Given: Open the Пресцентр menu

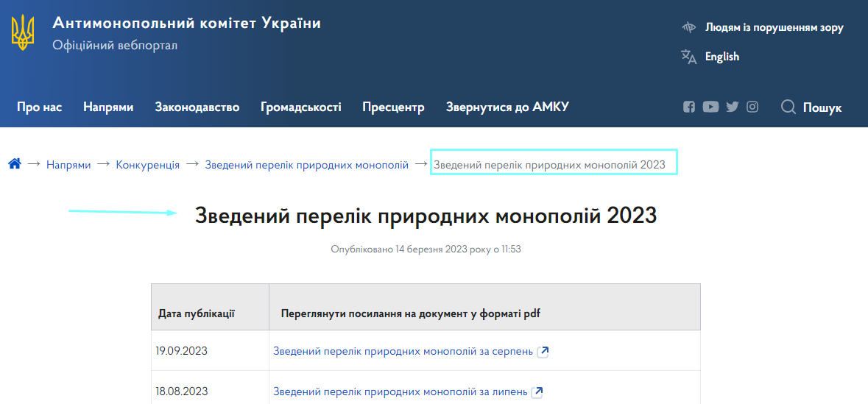Looking at the screenshot, I should pos(393,107).
